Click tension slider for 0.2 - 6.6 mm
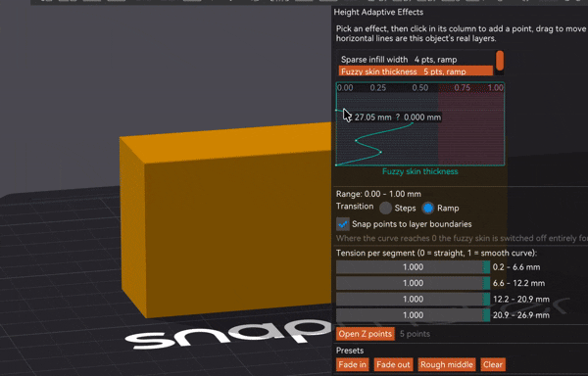Screen dimensions: 588x376 (x=413, y=267)
